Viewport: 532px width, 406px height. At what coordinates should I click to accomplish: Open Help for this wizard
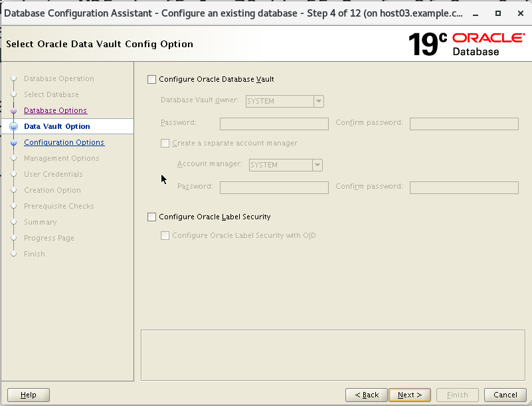[29, 395]
